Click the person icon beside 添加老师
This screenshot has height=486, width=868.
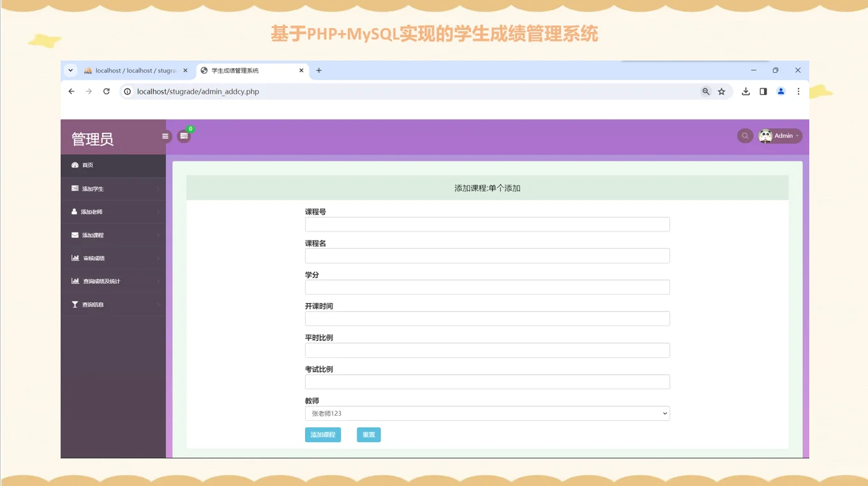click(x=75, y=211)
